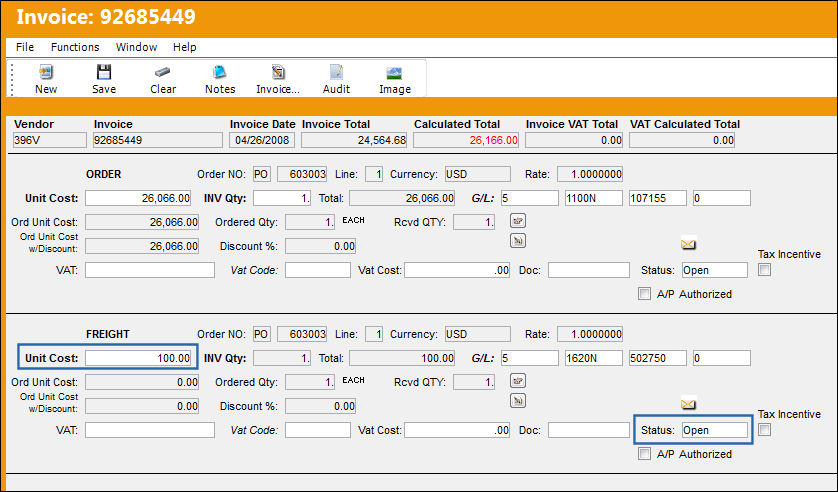
Task: Click the ORDER Unit Cost field 26,066.00
Action: click(138, 198)
